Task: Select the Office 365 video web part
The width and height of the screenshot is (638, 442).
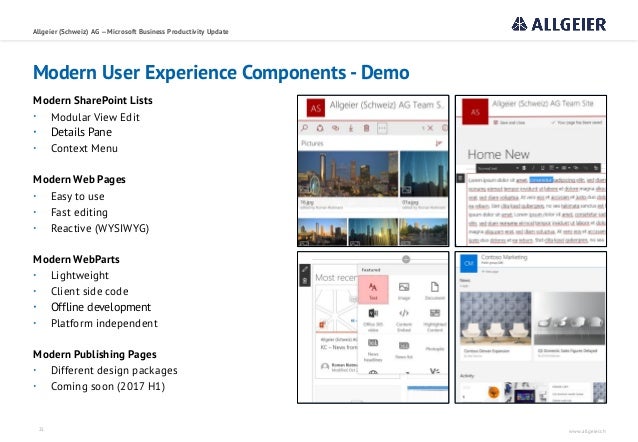Action: [x=373, y=320]
